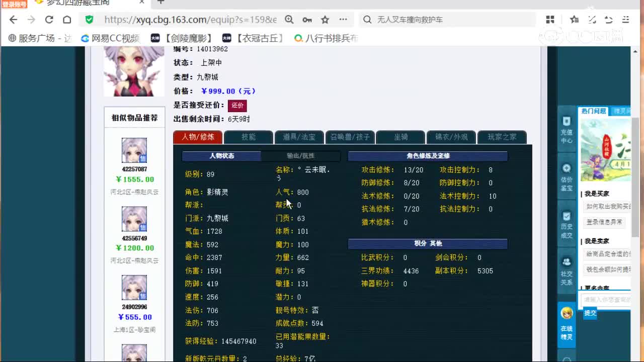Switch to the 道具/法宝 tab
This screenshot has height=362, width=644.
[x=299, y=137]
